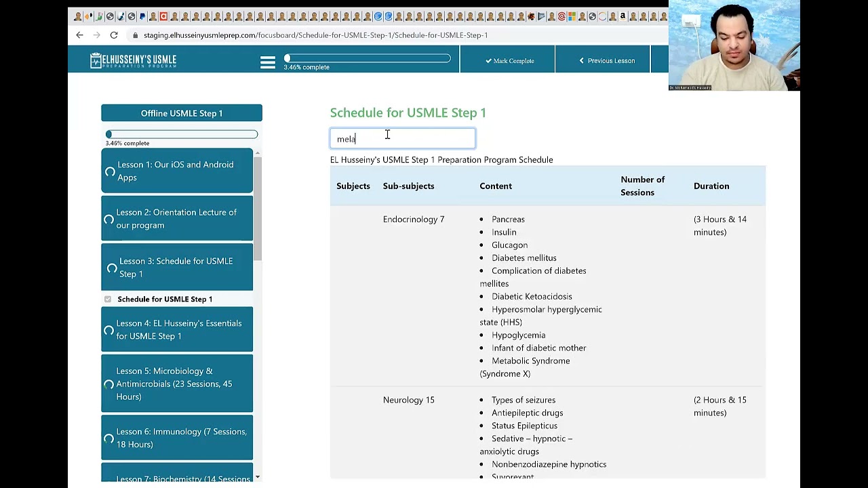Open the Schedule for USMLE Step 1 topic link

tap(165, 299)
